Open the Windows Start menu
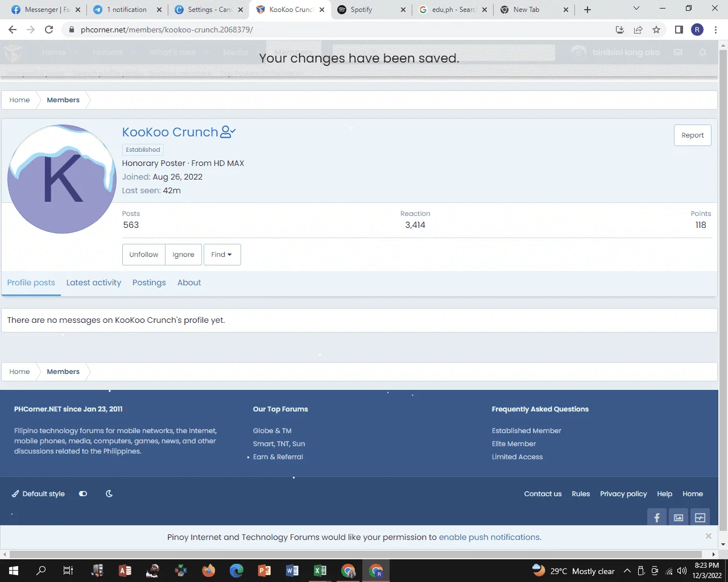The height and width of the screenshot is (582, 728). click(x=14, y=571)
